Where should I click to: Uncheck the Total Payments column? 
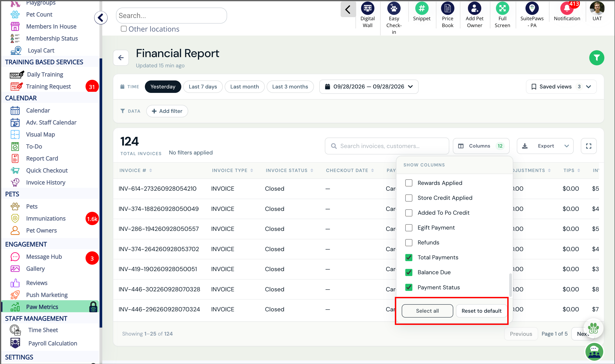[x=409, y=258]
